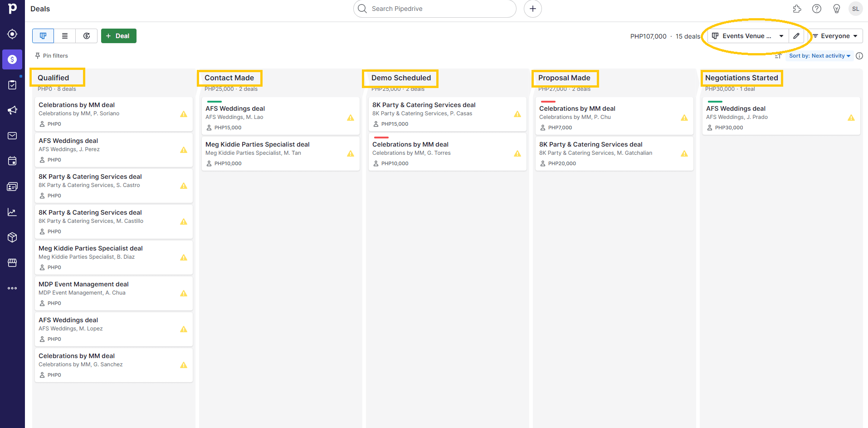868x428 pixels.
Task: Open Meg Kiddie Parties deal, M. Tan
Action: coord(281,153)
